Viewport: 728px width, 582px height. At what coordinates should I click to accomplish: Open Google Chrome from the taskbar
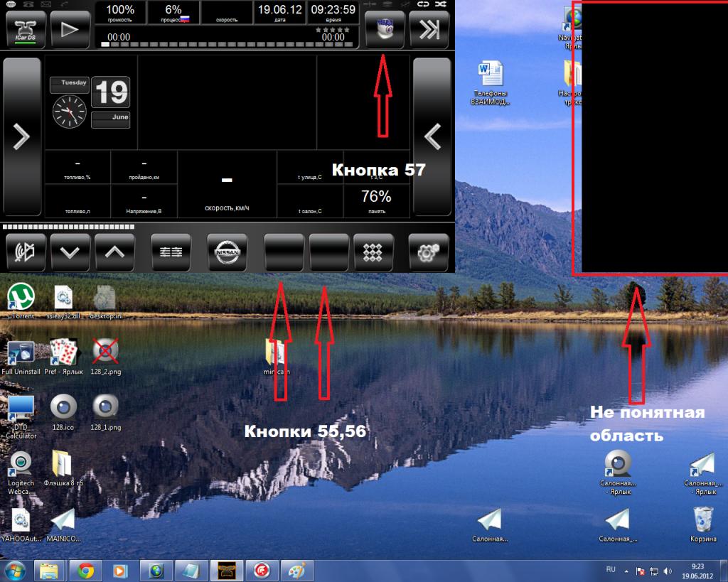(x=85, y=571)
